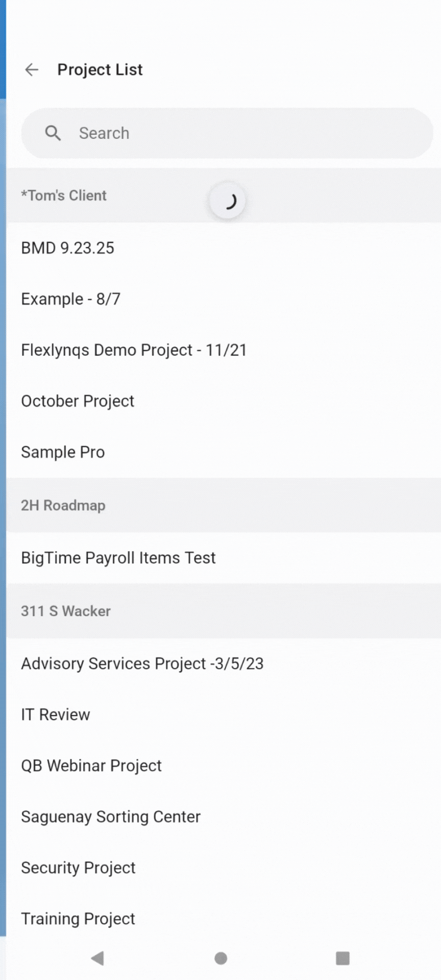Image resolution: width=441 pixels, height=980 pixels.
Task: Tap the back arrow icon
Action: point(32,69)
